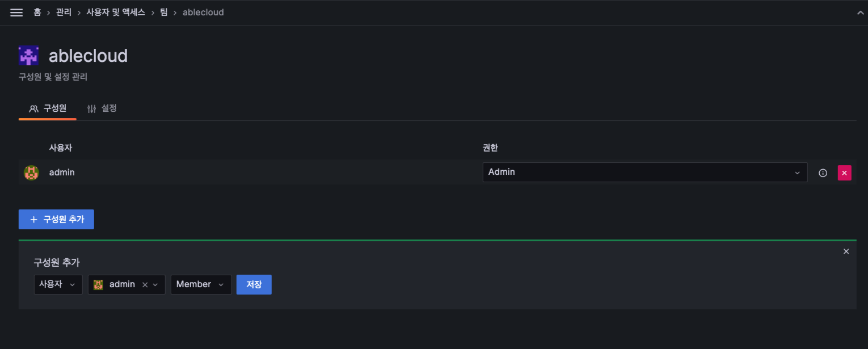Image resolution: width=868 pixels, height=349 pixels.
Task: Expand the 사용자 type dropdown
Action: coord(58,285)
